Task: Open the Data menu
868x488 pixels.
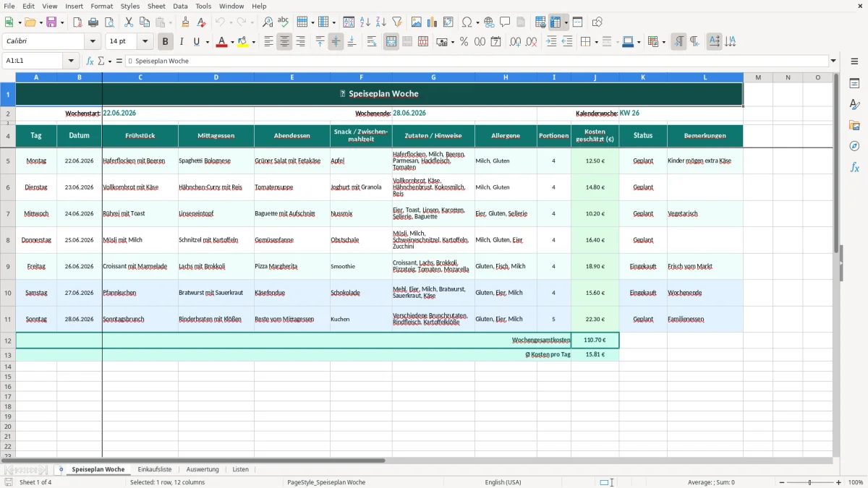Action: tap(181, 6)
